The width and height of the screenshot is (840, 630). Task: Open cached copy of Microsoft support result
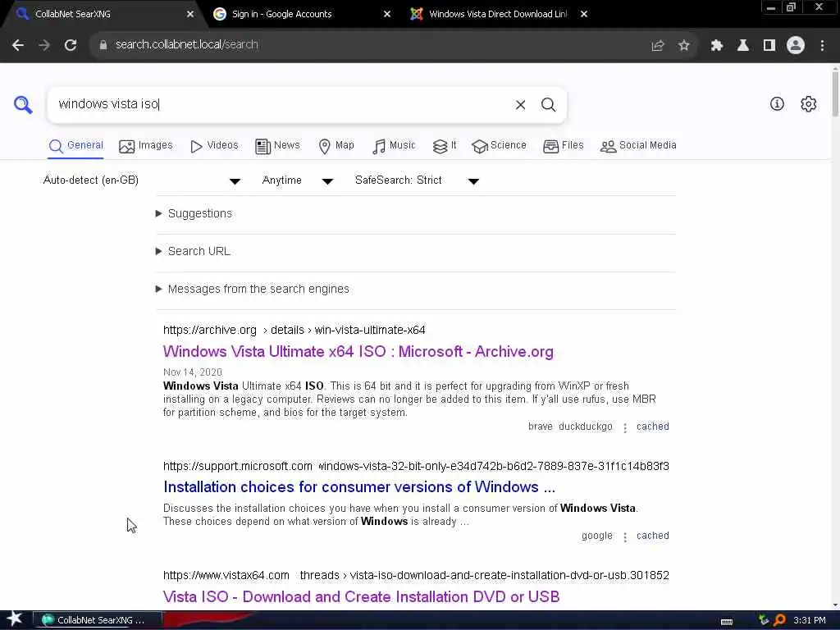click(652, 536)
